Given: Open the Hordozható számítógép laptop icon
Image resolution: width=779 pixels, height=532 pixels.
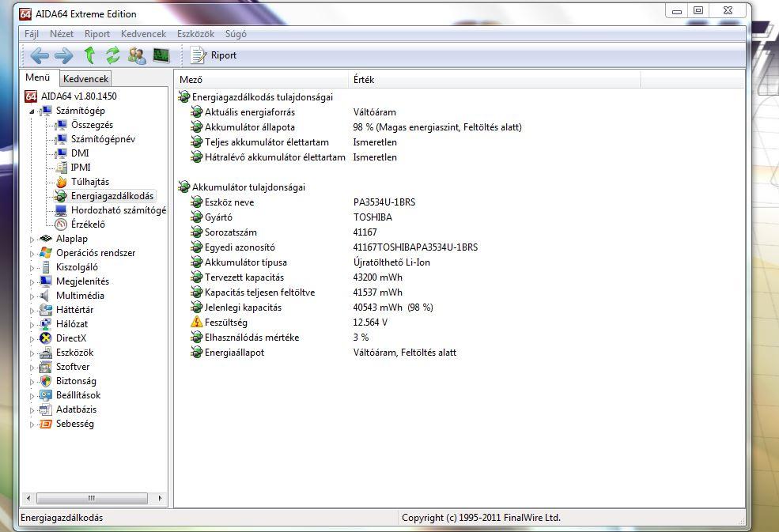Looking at the screenshot, I should click(61, 210).
